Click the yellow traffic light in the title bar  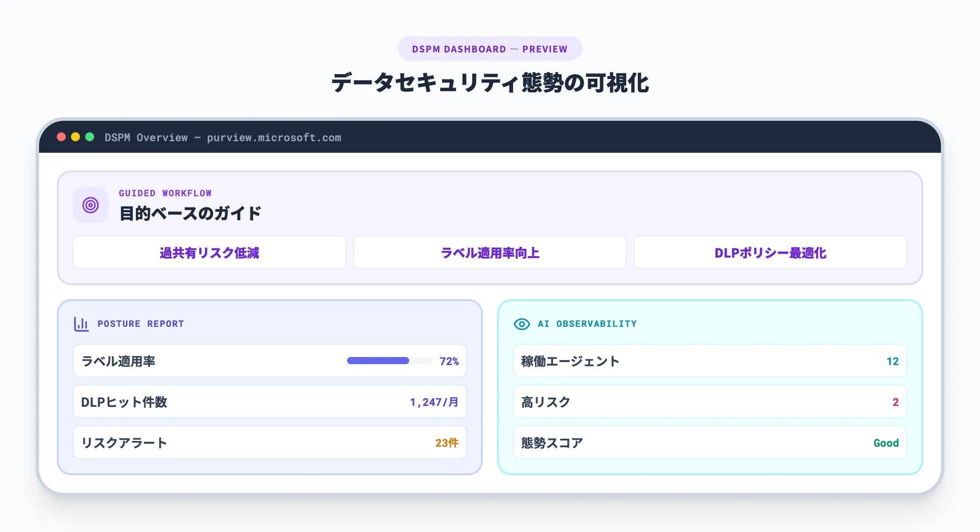[76, 137]
